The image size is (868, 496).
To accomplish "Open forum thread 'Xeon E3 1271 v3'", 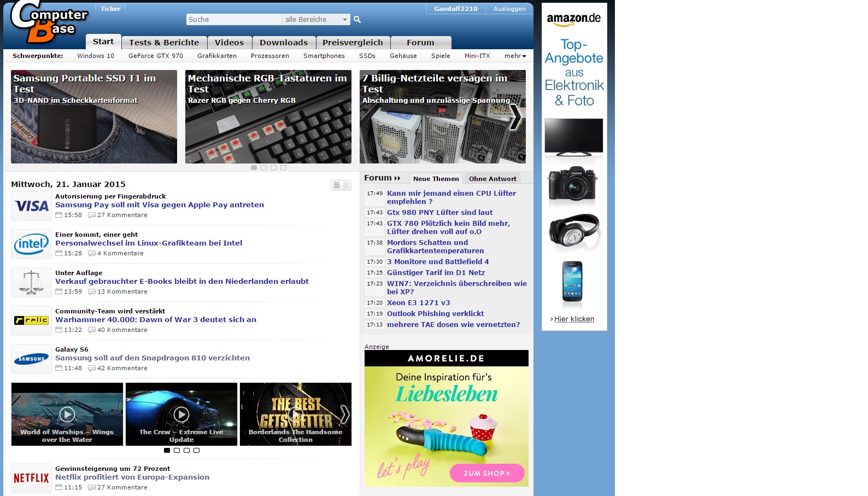I will point(419,302).
